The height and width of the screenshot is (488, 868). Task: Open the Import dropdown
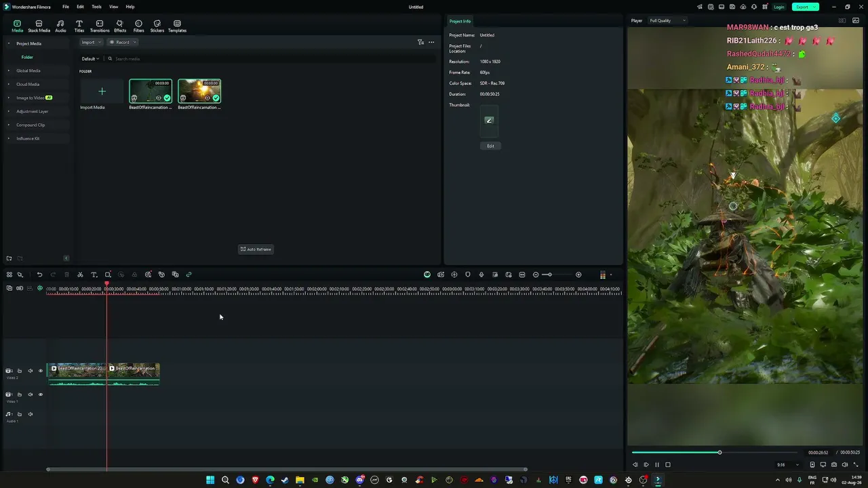[91, 42]
